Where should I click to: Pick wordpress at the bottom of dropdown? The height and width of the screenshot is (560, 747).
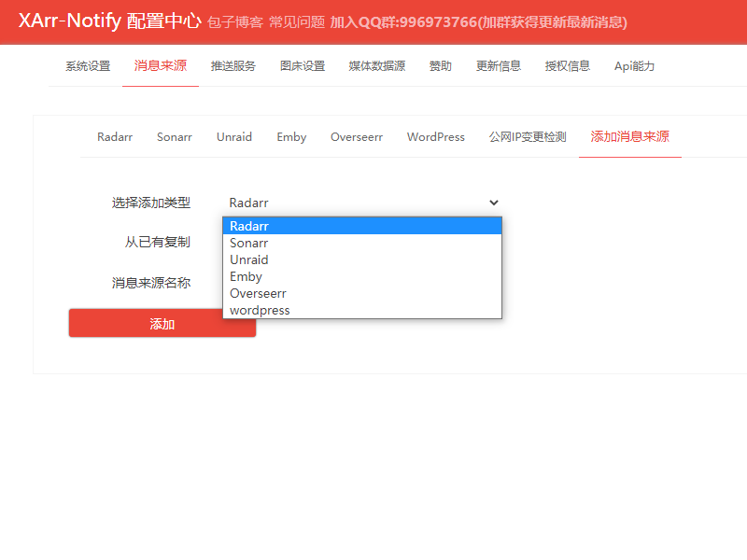[260, 310]
